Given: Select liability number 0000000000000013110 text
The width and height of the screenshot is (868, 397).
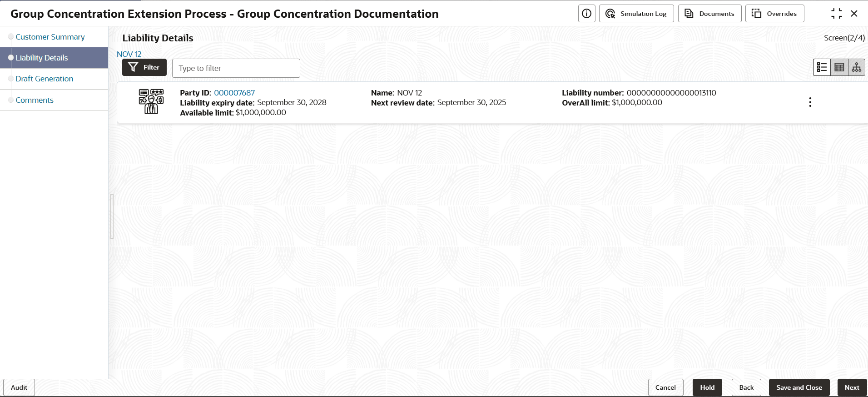Looking at the screenshot, I should [671, 93].
